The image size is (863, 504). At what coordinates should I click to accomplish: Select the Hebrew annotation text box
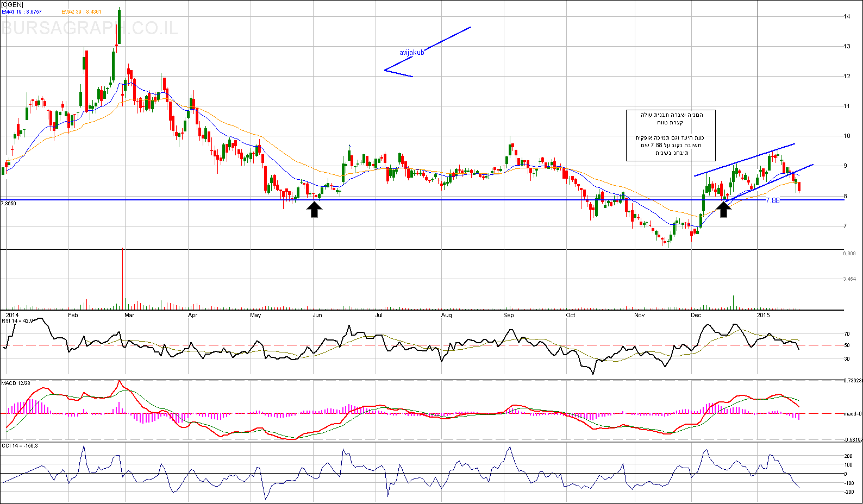(671, 135)
